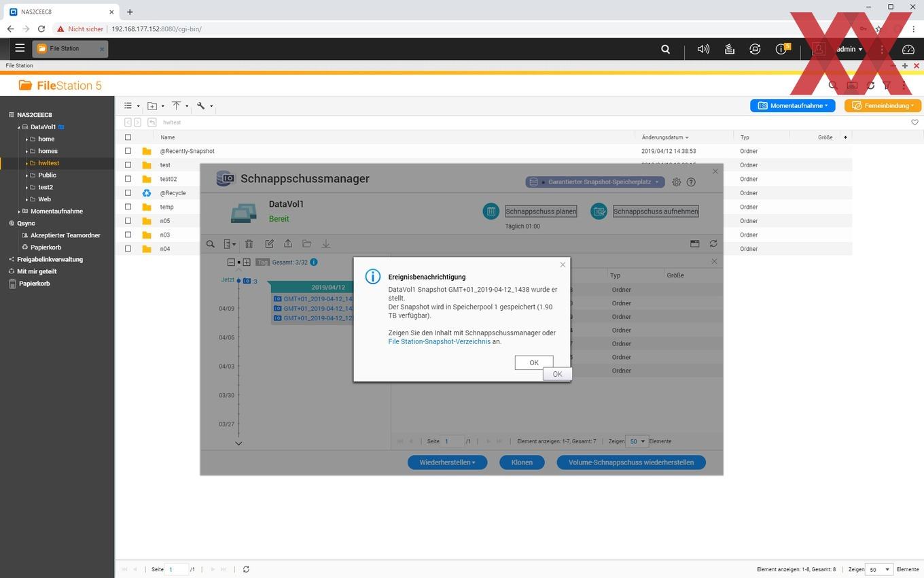Check the n05 folder checkbox

tap(128, 221)
